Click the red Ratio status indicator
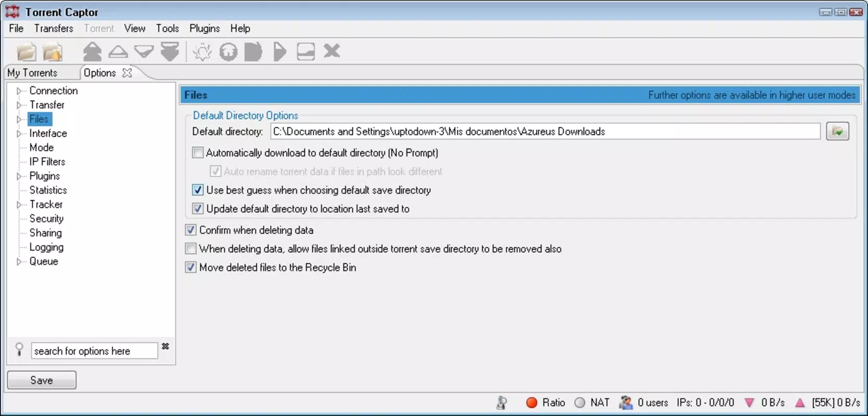The height and width of the screenshot is (416, 868). (x=531, y=402)
